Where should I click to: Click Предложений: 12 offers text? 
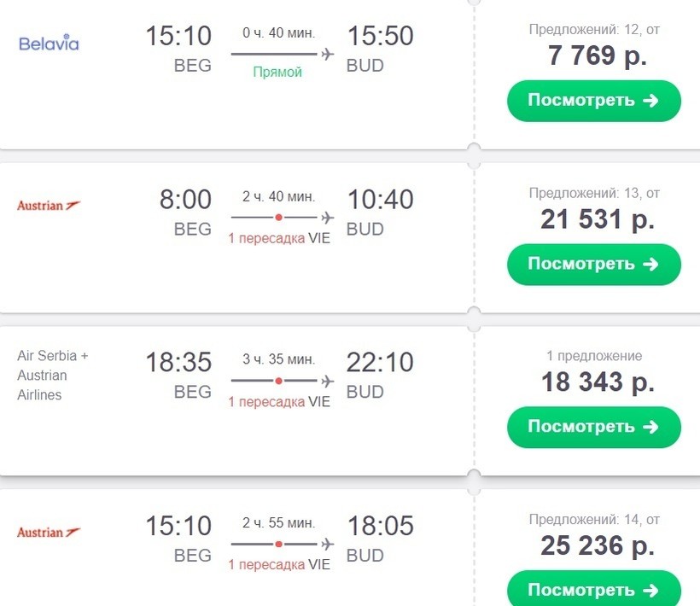tap(593, 30)
